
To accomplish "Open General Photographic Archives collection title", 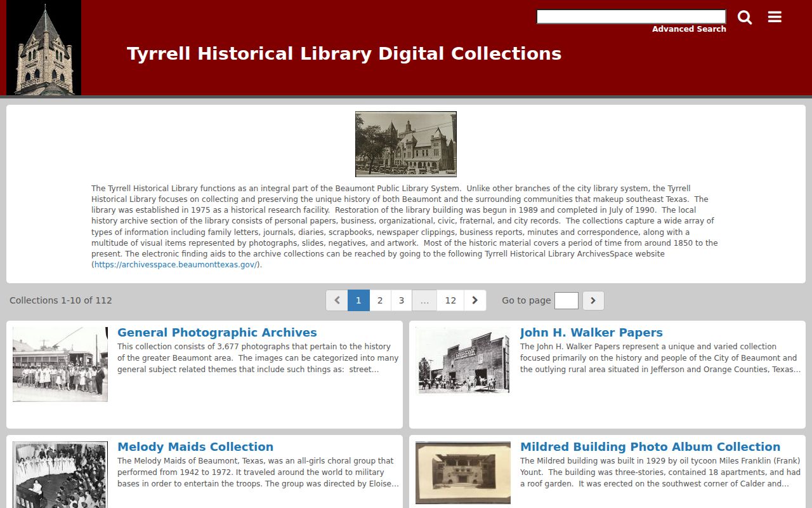I will tap(217, 332).
